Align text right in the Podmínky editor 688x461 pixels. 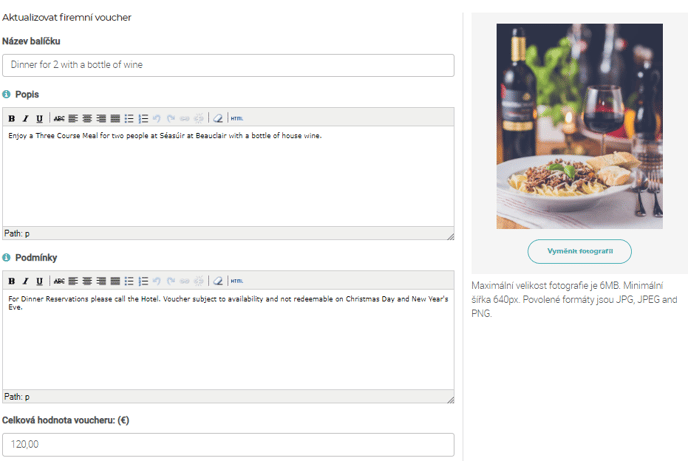[x=101, y=281]
